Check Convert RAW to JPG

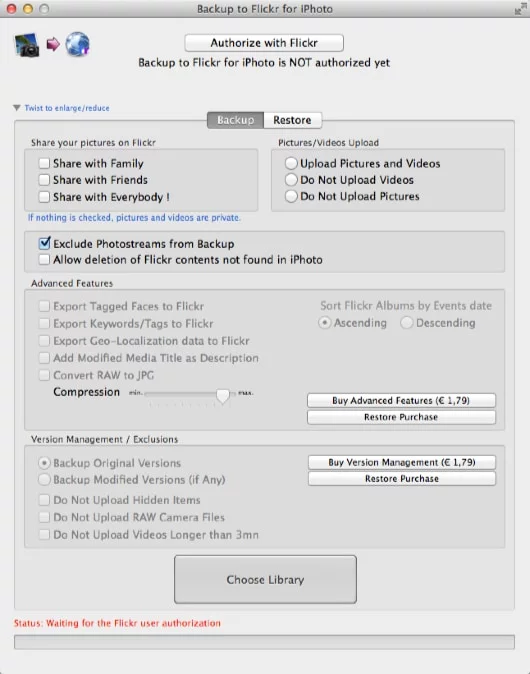(x=44, y=375)
